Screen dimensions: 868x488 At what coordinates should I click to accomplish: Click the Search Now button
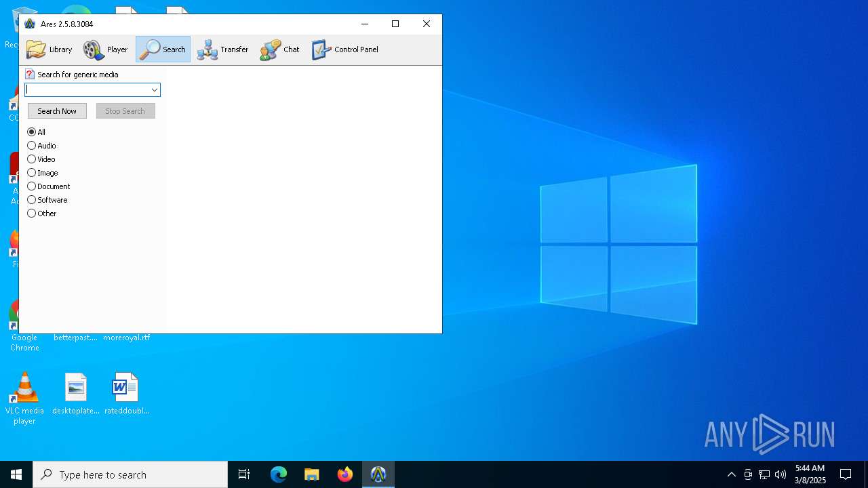[57, 111]
